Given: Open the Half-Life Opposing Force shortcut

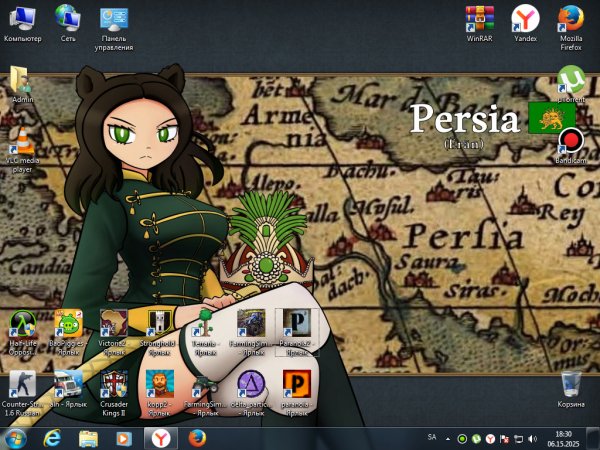Looking at the screenshot, I should tap(22, 324).
